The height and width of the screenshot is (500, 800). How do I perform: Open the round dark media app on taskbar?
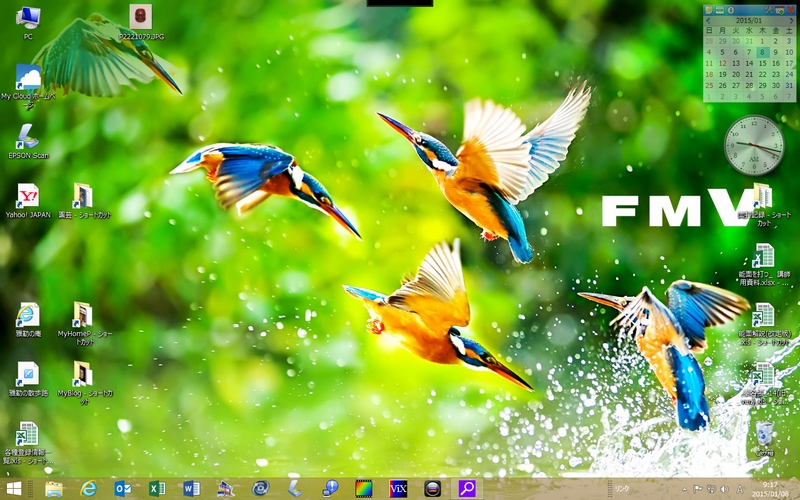(x=433, y=489)
